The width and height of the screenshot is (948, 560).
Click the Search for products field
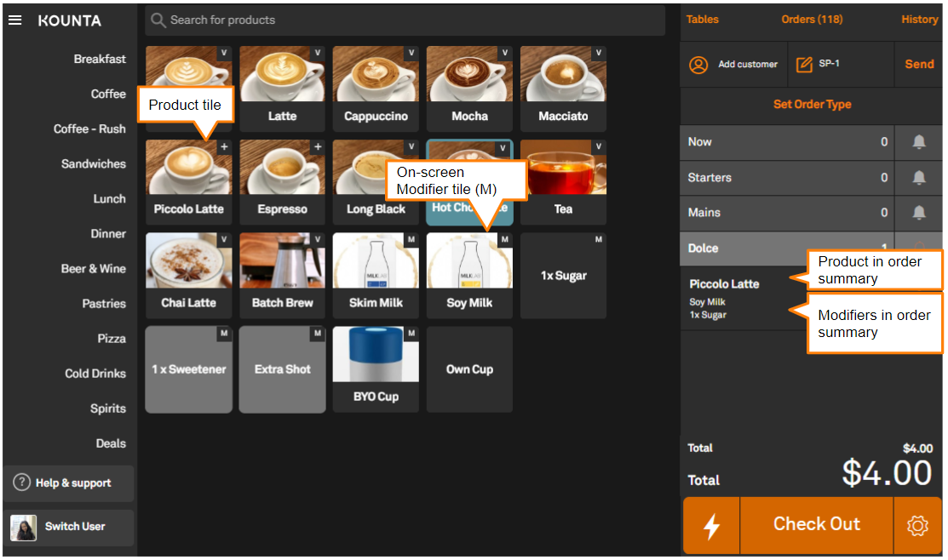(x=405, y=20)
